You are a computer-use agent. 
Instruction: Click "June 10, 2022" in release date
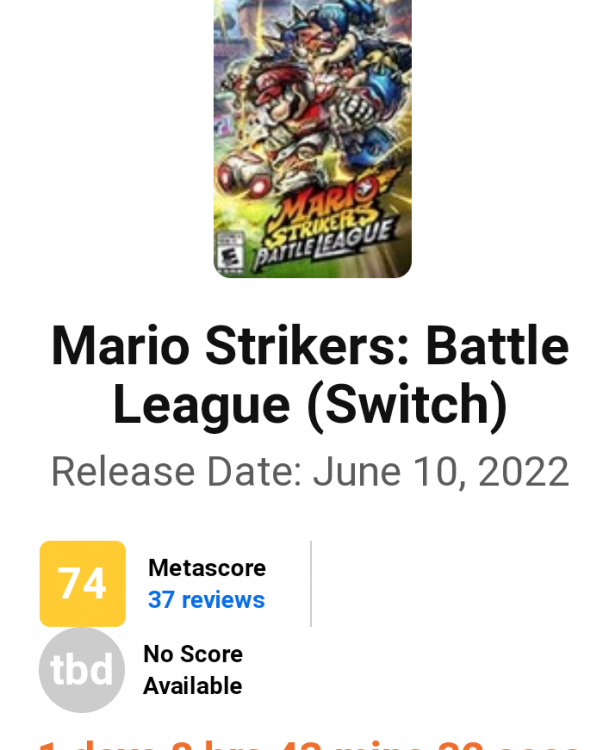pyautogui.click(x=441, y=471)
